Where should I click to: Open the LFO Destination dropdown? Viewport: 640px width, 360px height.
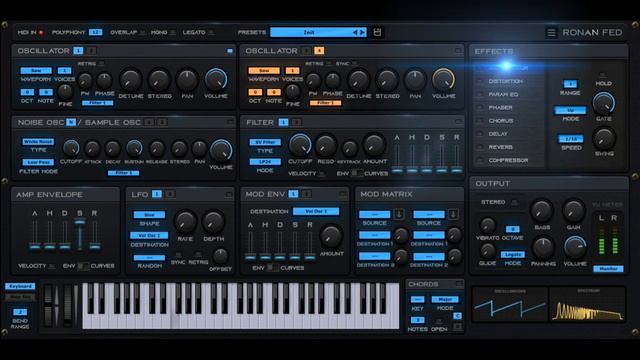point(149,236)
